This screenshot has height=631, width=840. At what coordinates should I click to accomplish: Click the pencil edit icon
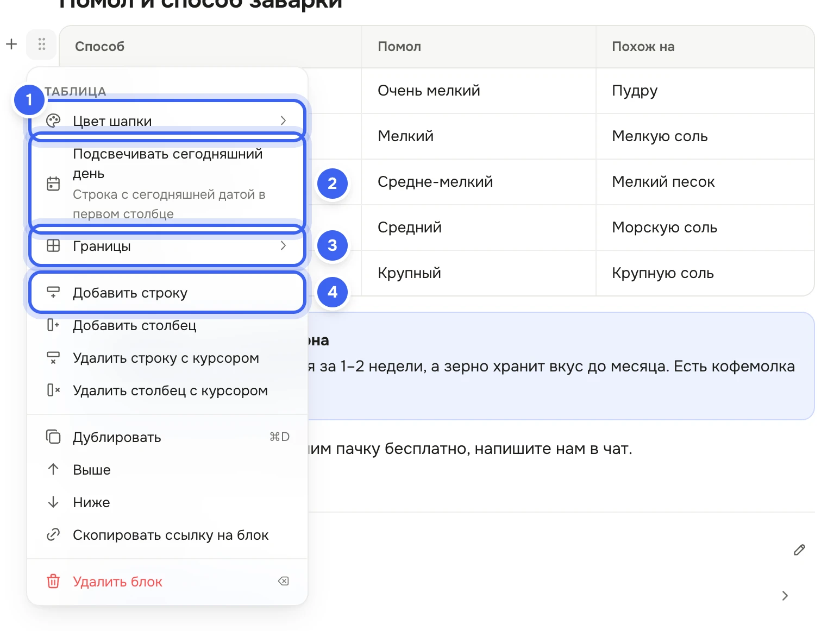tap(799, 550)
